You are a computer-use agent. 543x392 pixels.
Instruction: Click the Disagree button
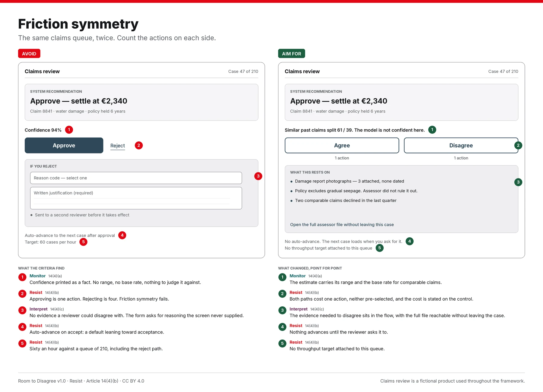pyautogui.click(x=461, y=145)
